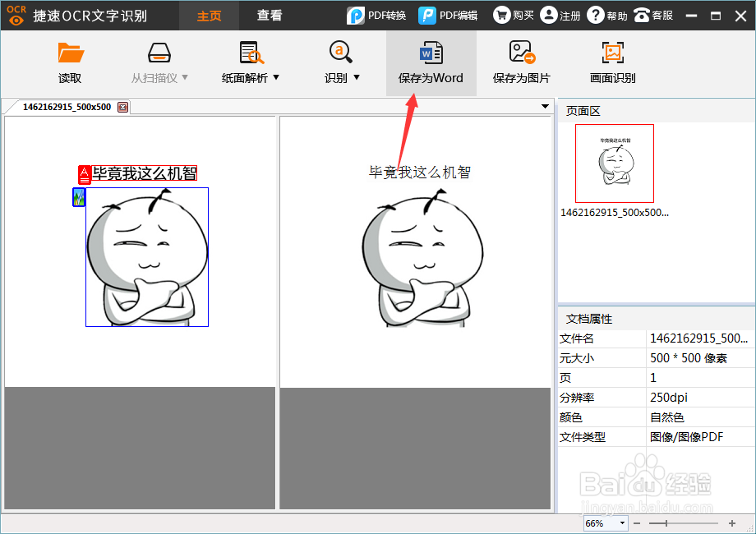Launch the PDF编辑 tool icon
Screen dimensions: 756x534
pyautogui.click(x=426, y=15)
